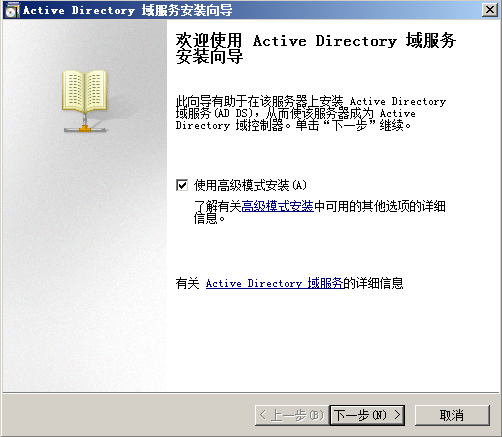This screenshot has height=437, width=502.
Task: Click the 下一步(N) button to continue
Action: coord(367,415)
